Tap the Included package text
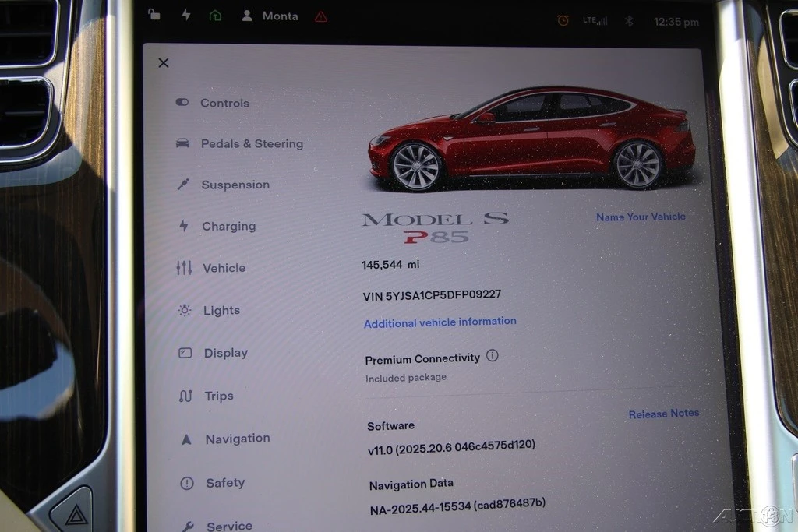The width and height of the screenshot is (798, 532). [x=405, y=378]
